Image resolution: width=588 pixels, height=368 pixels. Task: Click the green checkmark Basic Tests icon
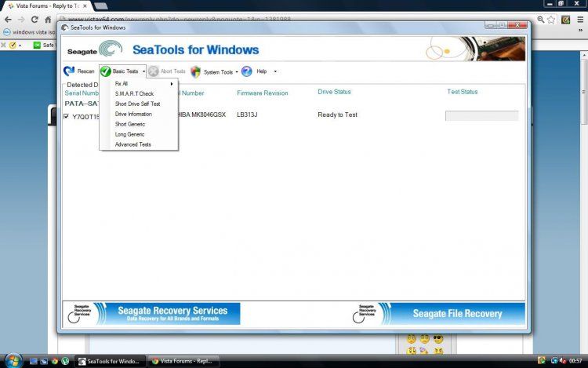(106, 71)
